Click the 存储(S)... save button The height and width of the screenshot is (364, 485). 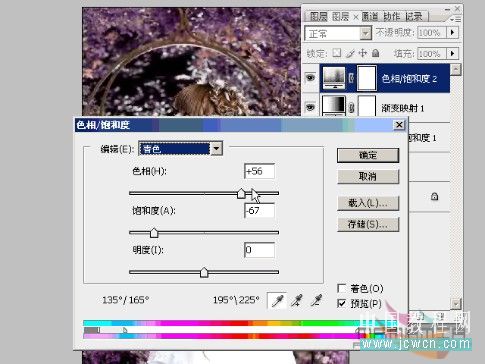(368, 224)
